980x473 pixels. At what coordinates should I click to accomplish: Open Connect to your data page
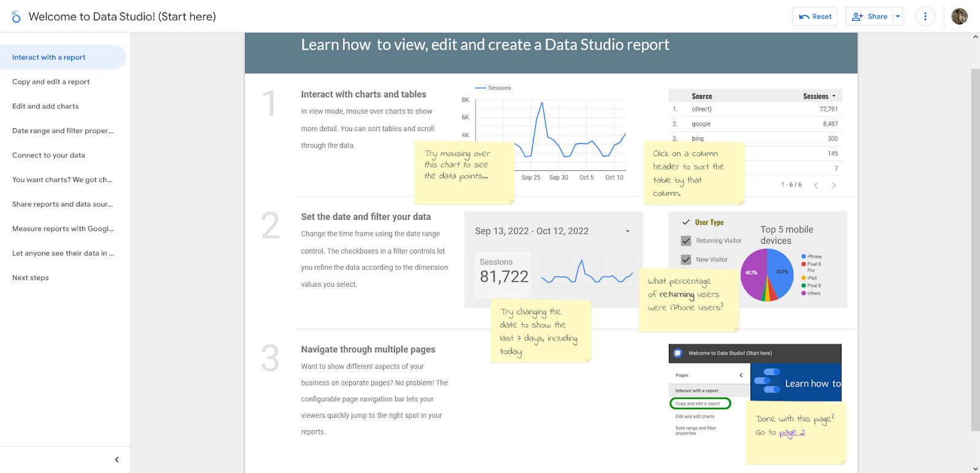click(63, 155)
